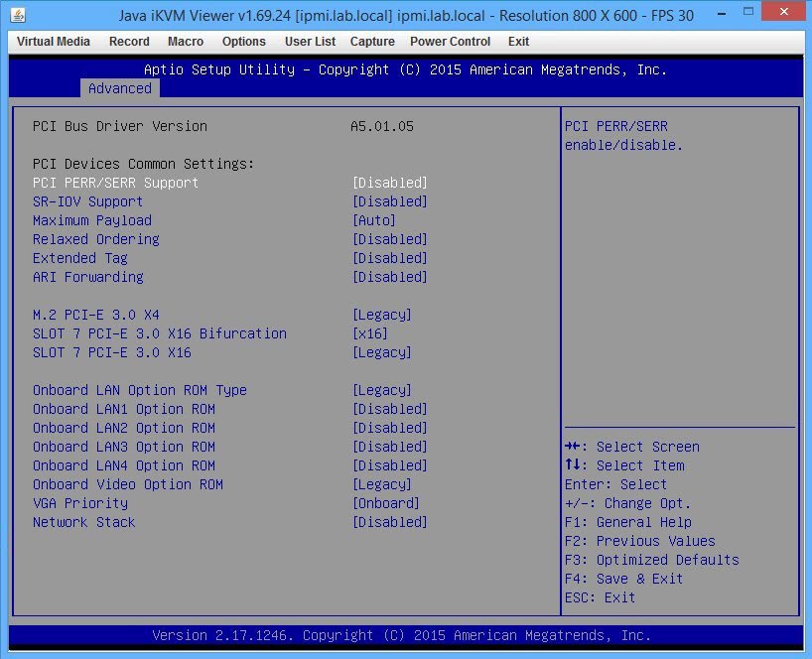Select Onboard LAN2 Option ROM

(124, 428)
